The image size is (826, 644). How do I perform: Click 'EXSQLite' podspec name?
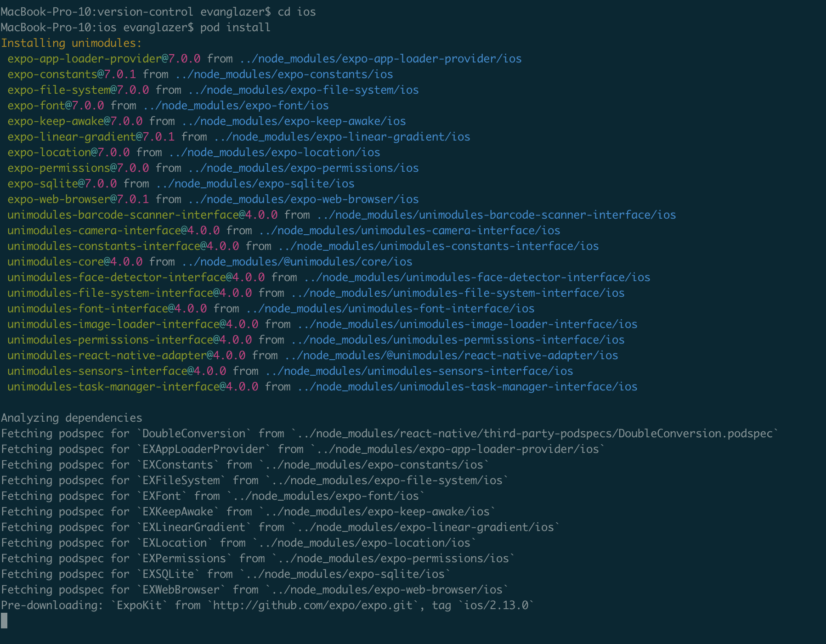pyautogui.click(x=168, y=574)
